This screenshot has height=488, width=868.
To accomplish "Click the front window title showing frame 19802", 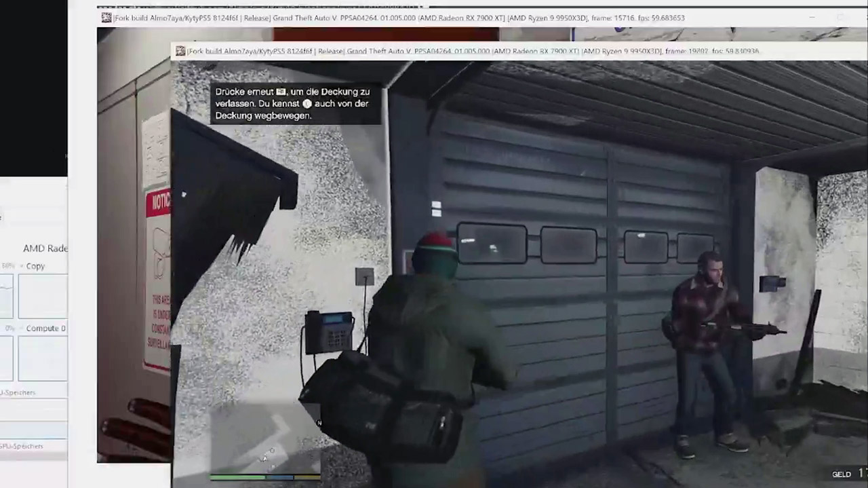I will pos(473,51).
